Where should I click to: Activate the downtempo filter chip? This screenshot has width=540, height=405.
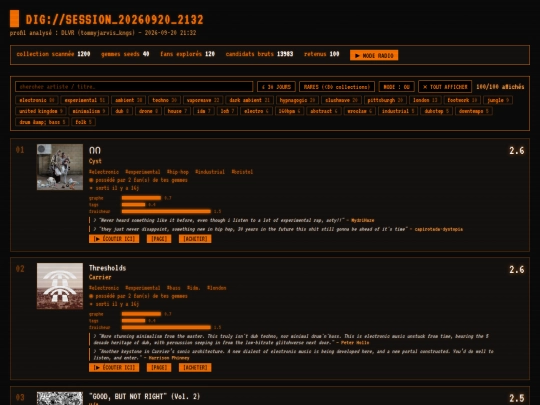point(474,111)
